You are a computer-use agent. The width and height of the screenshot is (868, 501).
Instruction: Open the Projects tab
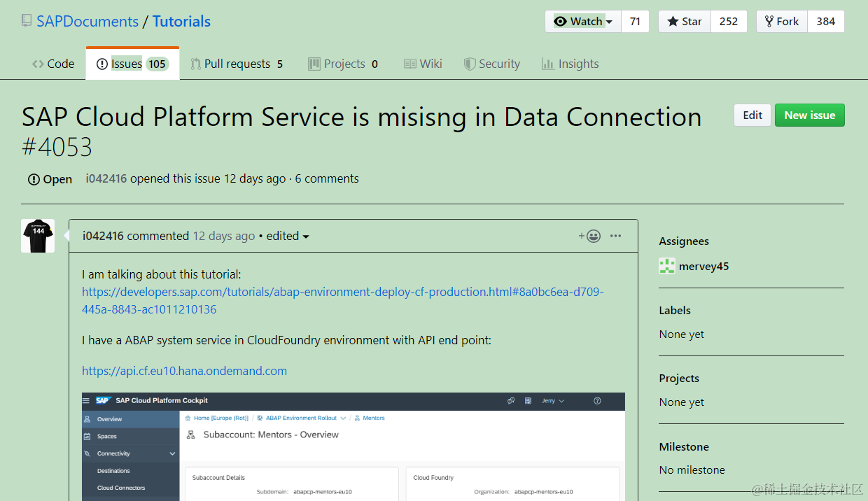point(343,64)
